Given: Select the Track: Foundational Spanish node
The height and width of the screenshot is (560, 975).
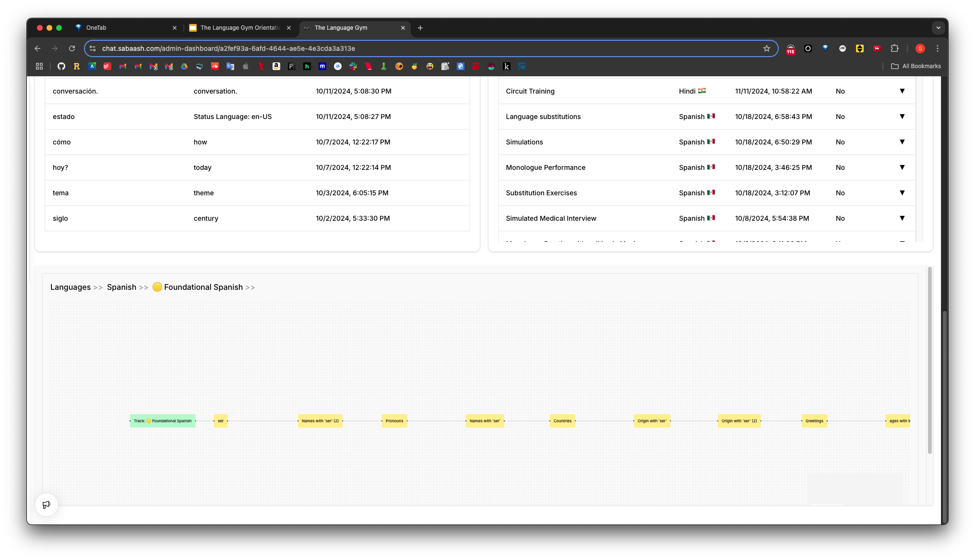Looking at the screenshot, I should 163,421.
